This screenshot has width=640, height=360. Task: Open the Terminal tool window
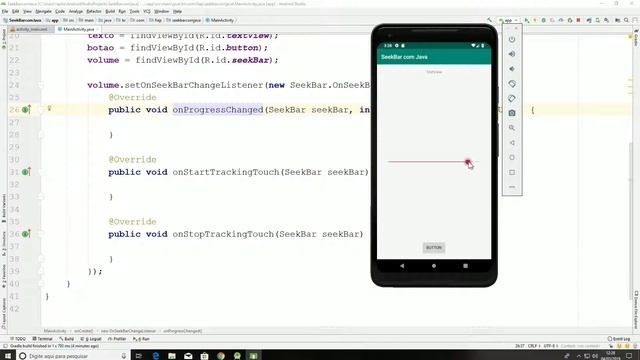click(42, 339)
